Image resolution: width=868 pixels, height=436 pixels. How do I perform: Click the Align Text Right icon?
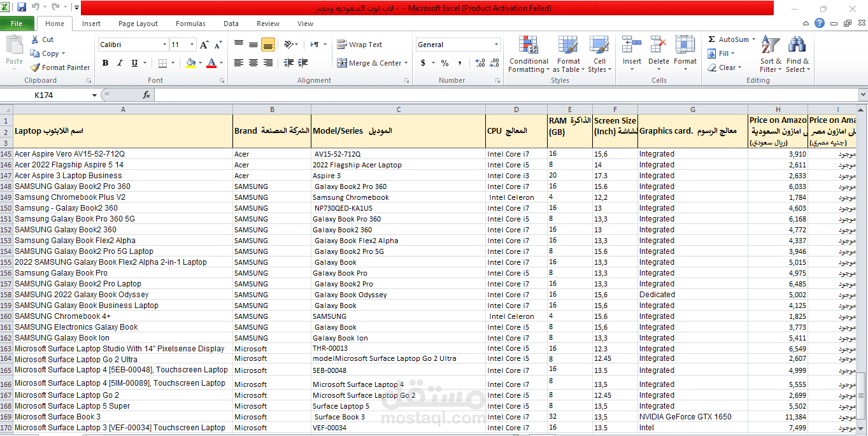pyautogui.click(x=268, y=63)
